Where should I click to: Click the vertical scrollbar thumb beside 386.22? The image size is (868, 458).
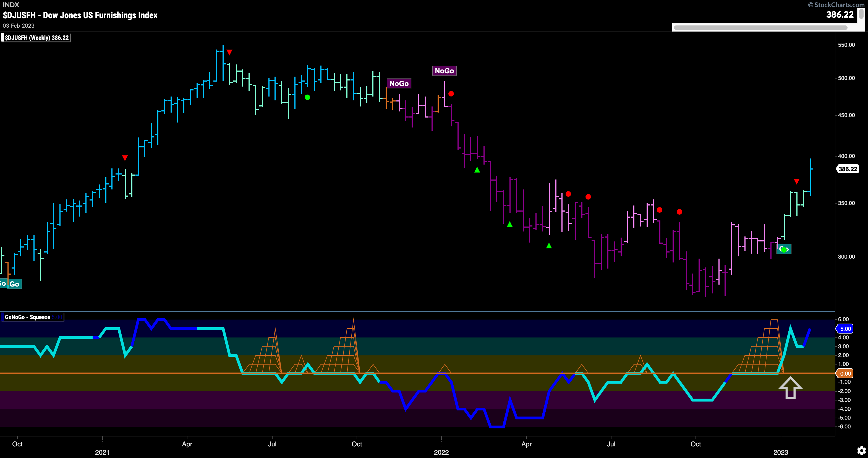pyautogui.click(x=861, y=14)
